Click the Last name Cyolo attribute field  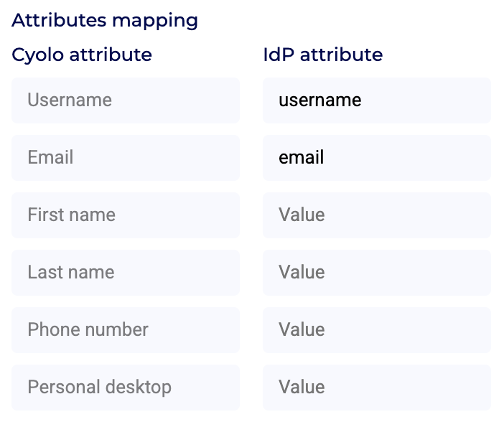coord(126,273)
